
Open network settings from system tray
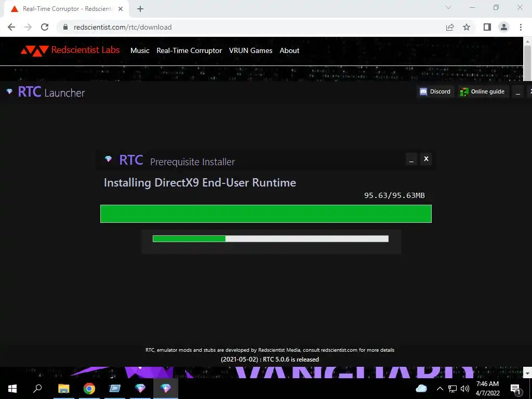[x=453, y=389]
